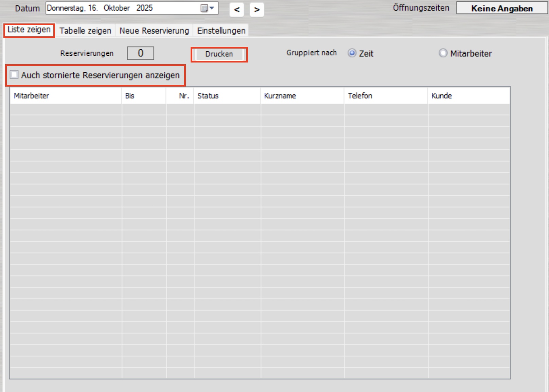The width and height of the screenshot is (549, 392).
Task: Select the Zeit grouping radio button
Action: tap(352, 53)
